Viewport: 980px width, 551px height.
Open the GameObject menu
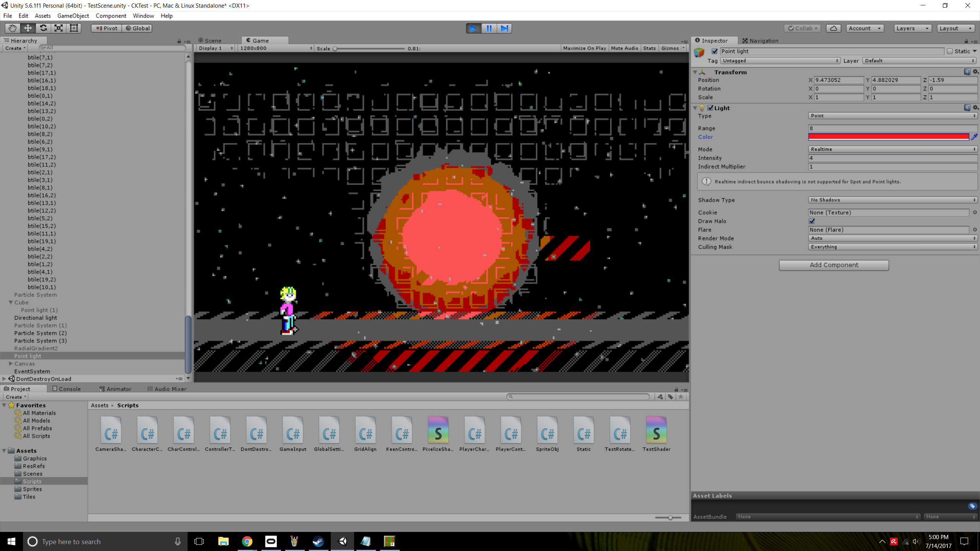click(x=73, y=16)
